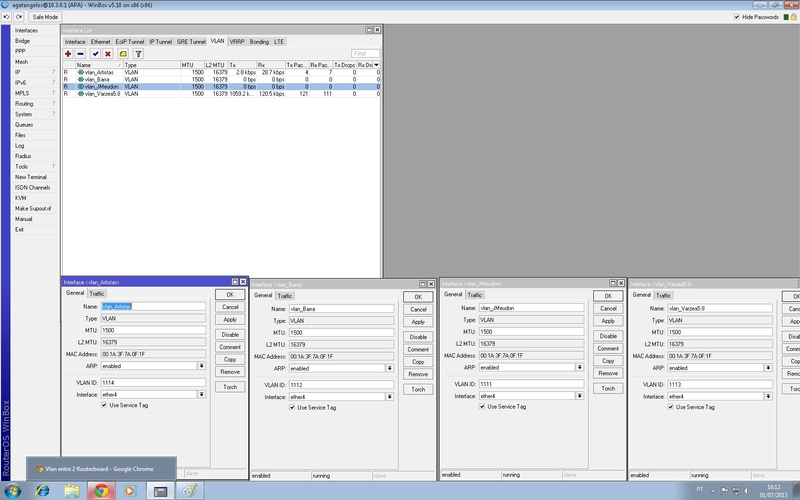The width and height of the screenshot is (800, 500).
Task: Open the media player taskbar icon
Action: [130, 491]
